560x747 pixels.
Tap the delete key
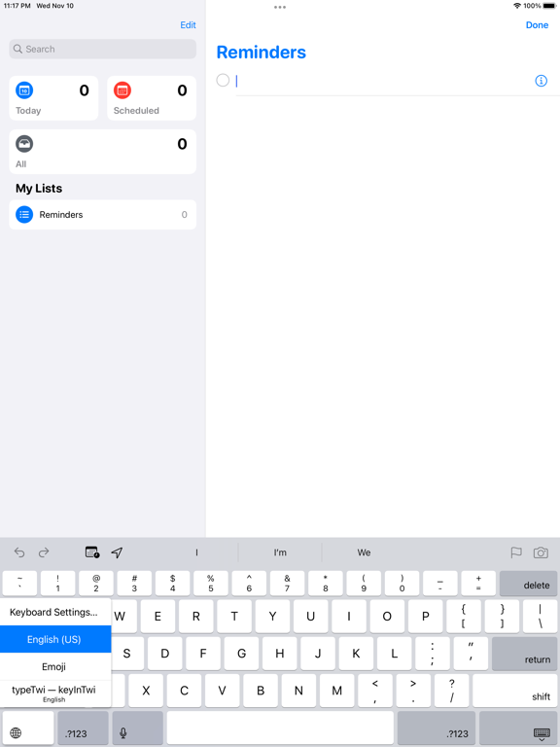pos(528,584)
